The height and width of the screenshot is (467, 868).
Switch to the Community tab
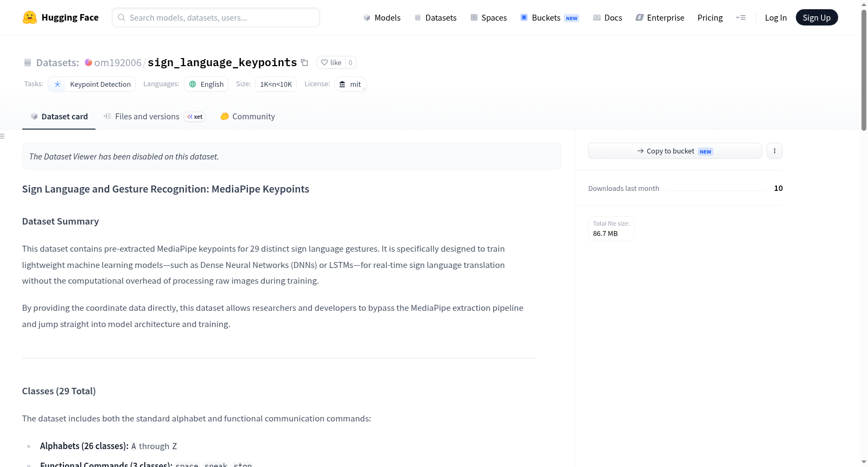click(x=247, y=117)
